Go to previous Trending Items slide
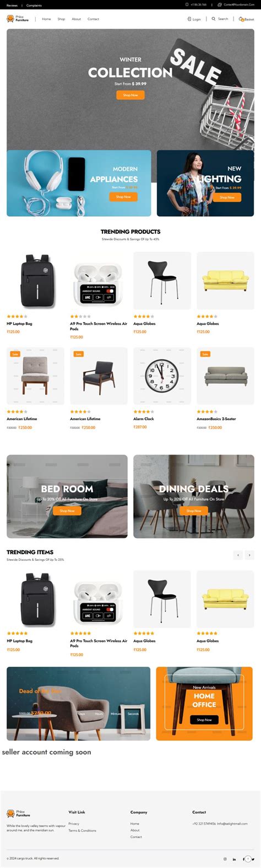This screenshot has height=868, width=261. pos(238,555)
